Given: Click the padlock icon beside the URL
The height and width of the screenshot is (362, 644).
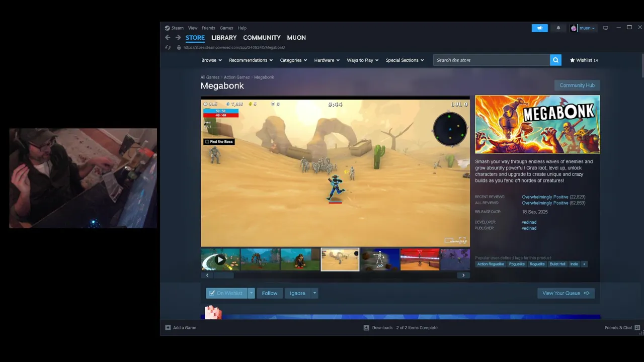Looking at the screenshot, I should point(179,47).
